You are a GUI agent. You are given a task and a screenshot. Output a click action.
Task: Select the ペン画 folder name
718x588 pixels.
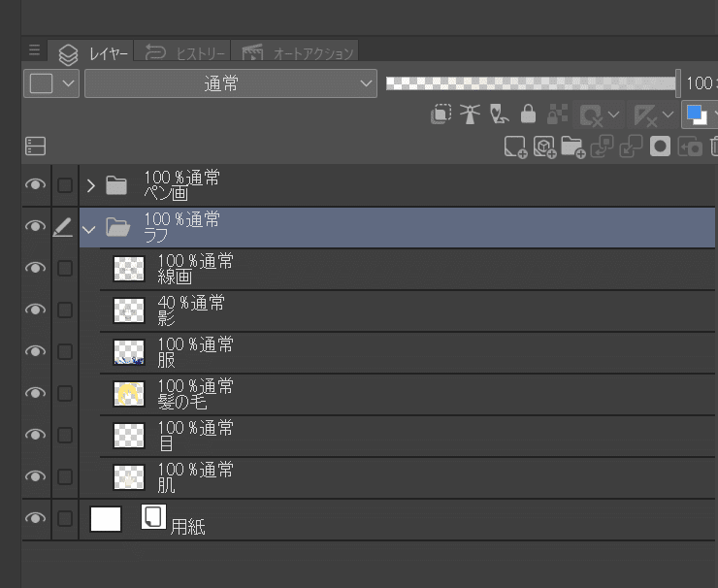click(x=166, y=193)
